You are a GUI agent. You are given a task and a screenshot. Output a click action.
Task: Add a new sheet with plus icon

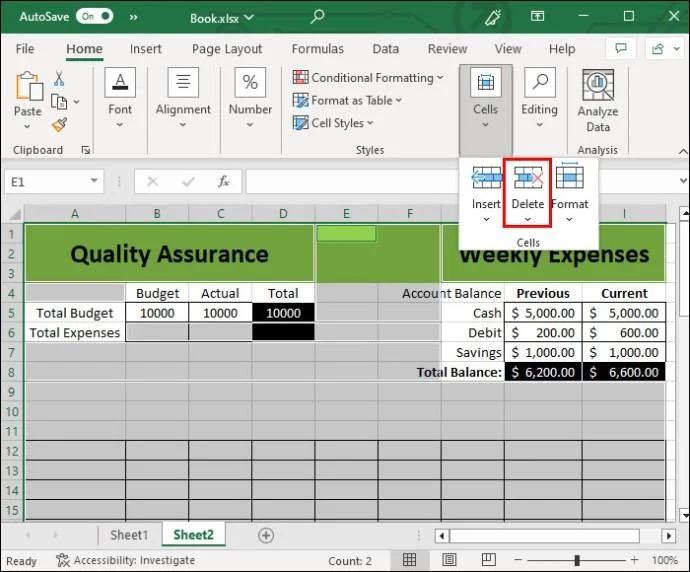point(266,535)
